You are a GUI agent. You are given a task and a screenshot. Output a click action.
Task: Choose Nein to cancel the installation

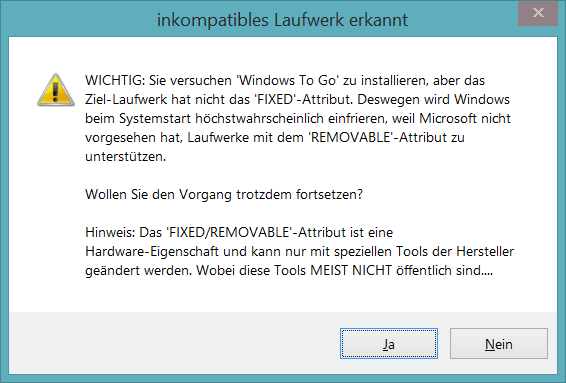pyautogui.click(x=498, y=343)
